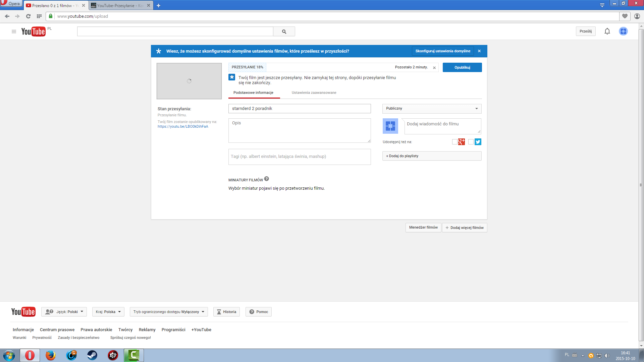This screenshot has height=362, width=644.
Task: Click the Opublikuj button
Action: tap(462, 67)
